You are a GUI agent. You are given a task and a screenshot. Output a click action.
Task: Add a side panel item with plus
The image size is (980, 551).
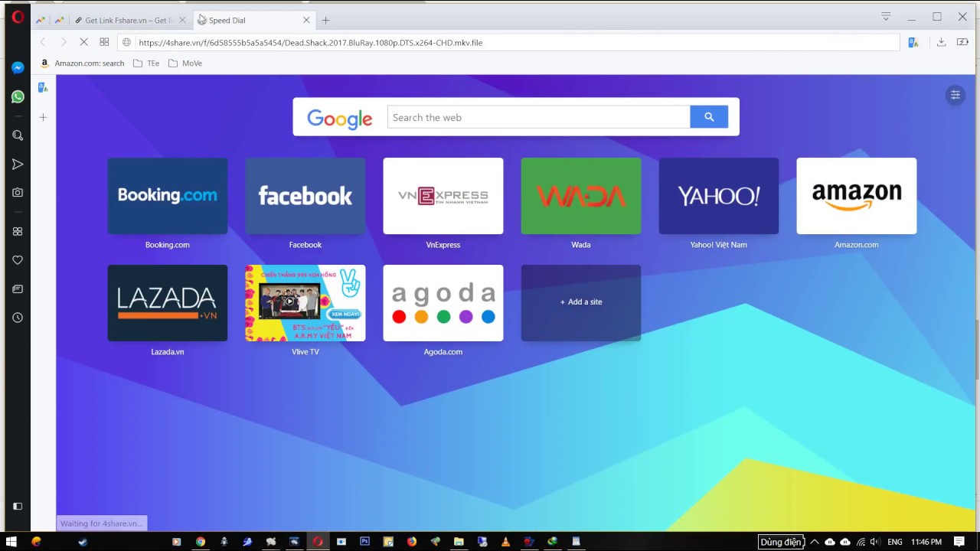(43, 117)
